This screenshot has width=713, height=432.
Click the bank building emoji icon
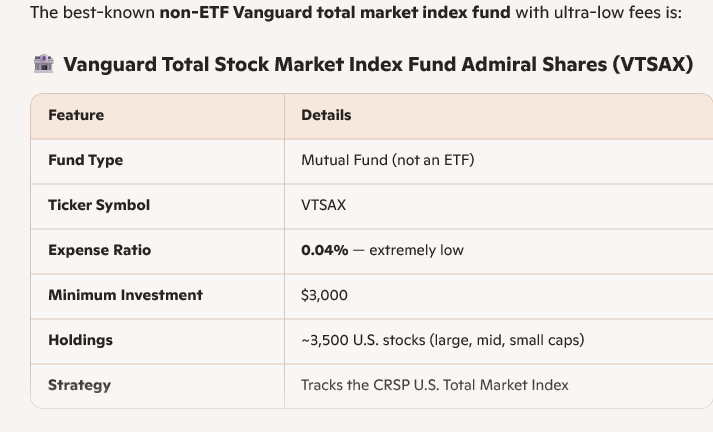43,64
